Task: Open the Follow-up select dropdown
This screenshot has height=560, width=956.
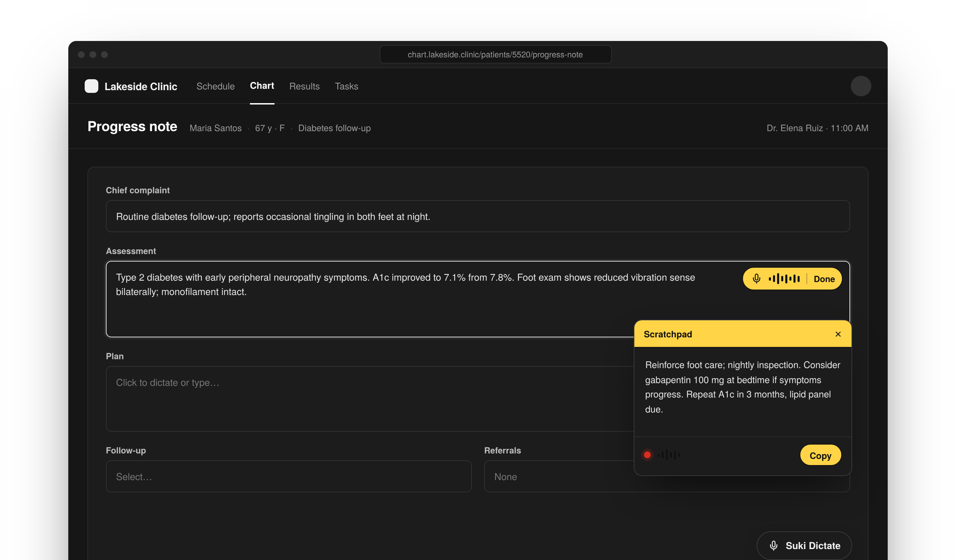Action: 289,477
